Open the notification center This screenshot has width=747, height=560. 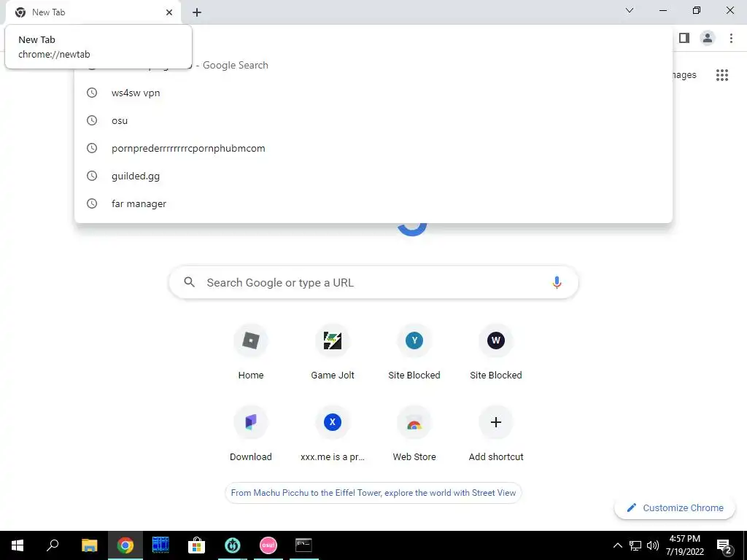[x=724, y=545]
